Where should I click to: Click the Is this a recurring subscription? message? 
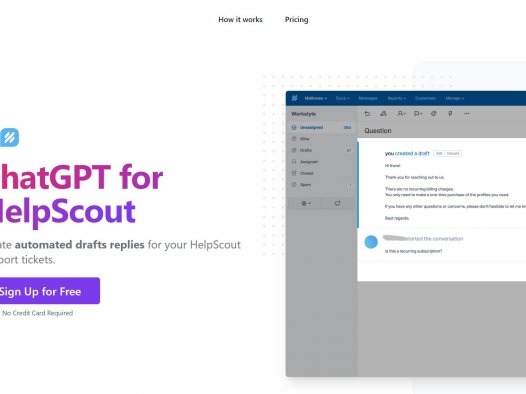(413, 251)
